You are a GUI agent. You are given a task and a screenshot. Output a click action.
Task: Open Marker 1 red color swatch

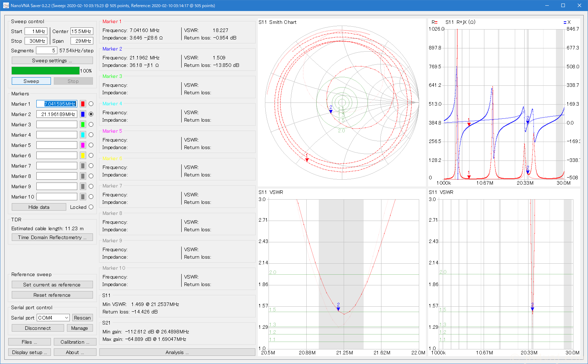pyautogui.click(x=83, y=104)
